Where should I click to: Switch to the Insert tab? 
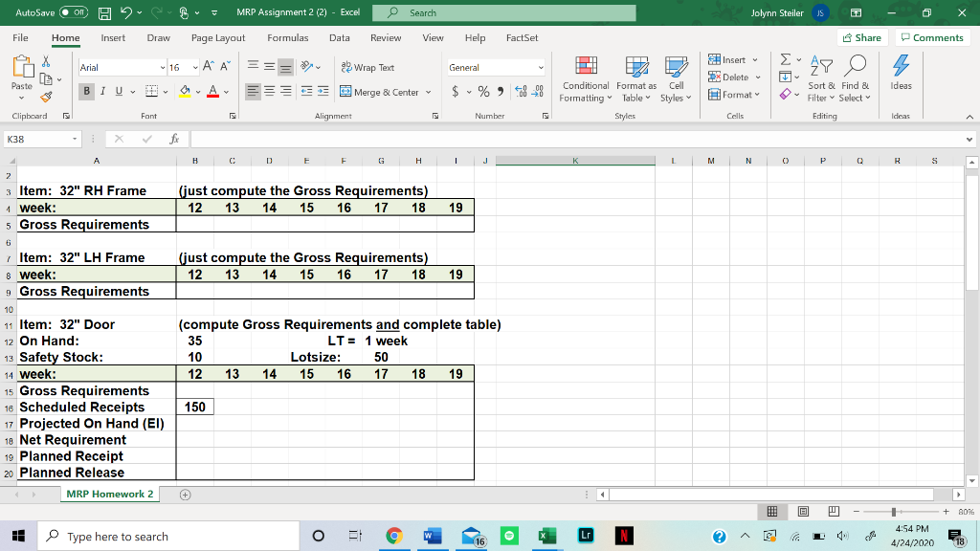[113, 37]
